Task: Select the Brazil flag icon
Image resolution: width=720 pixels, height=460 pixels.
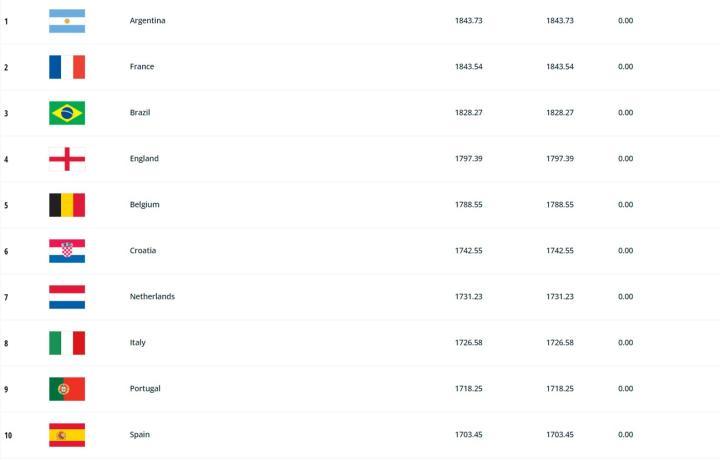Action: point(67,113)
